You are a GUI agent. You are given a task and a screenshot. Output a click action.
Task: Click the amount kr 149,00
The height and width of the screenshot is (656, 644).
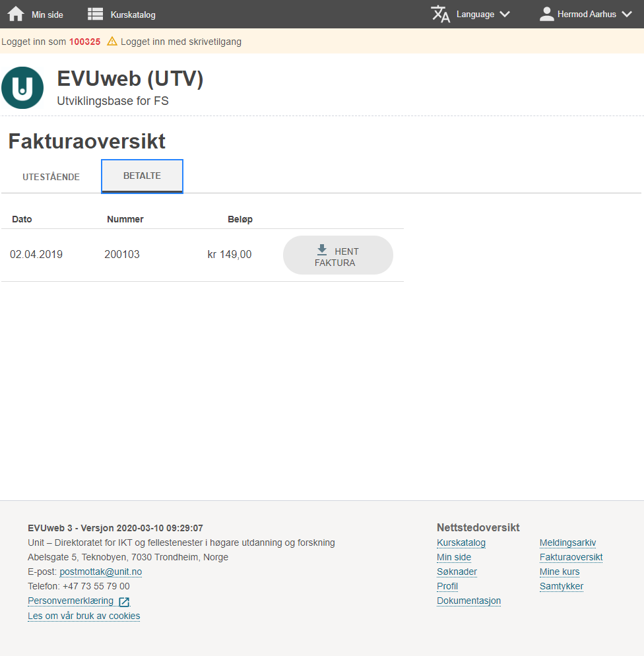click(x=230, y=254)
